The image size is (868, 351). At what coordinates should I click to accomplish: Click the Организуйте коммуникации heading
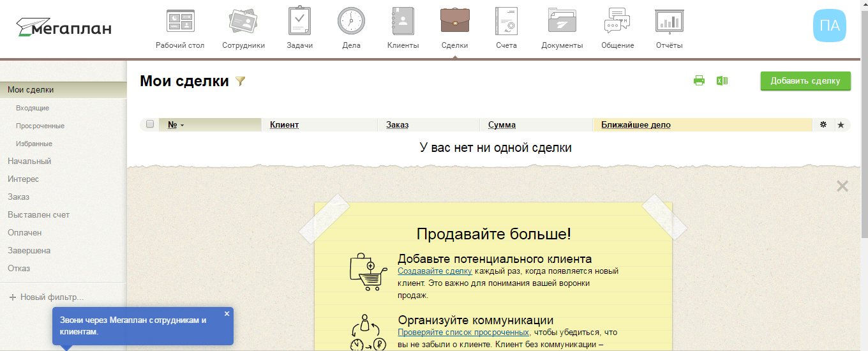pyautogui.click(x=475, y=320)
